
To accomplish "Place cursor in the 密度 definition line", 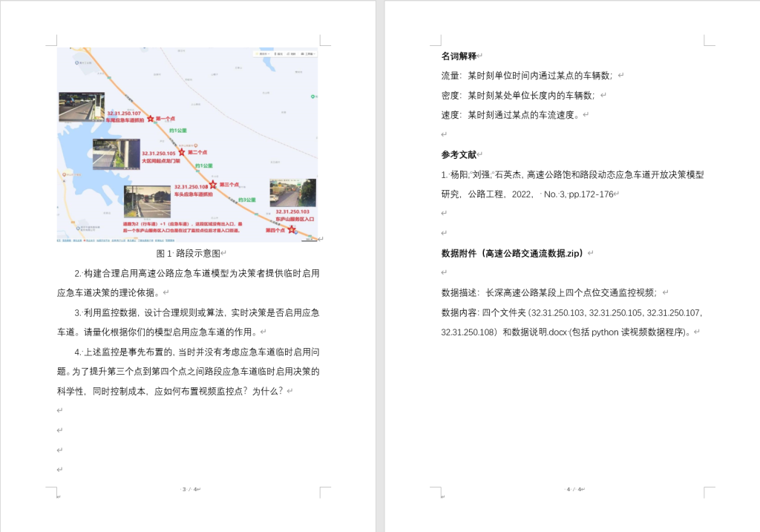I will [520, 95].
